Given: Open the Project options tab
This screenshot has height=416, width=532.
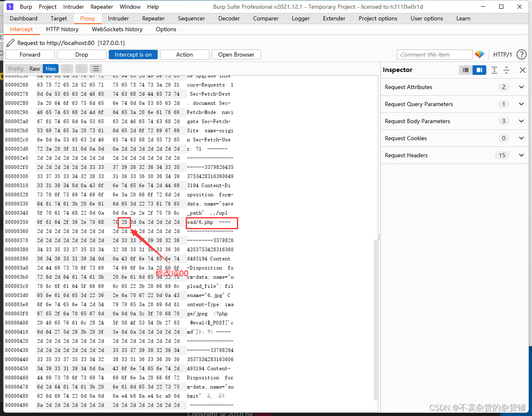Looking at the screenshot, I should pos(378,18).
